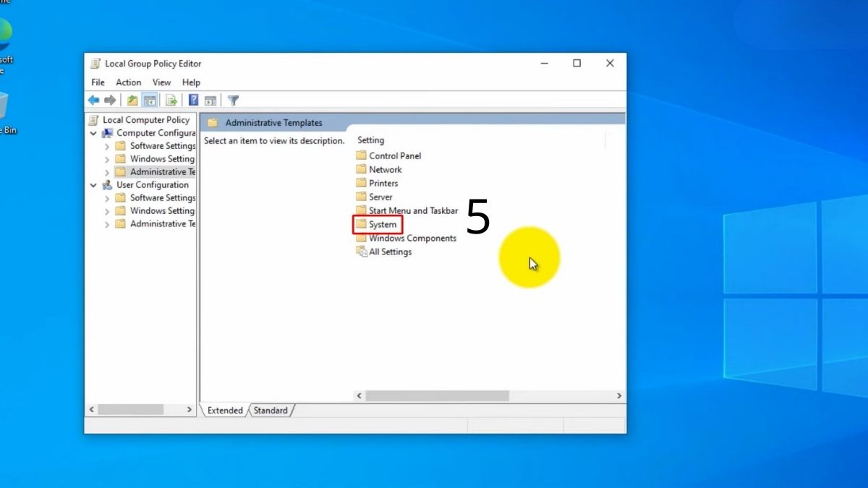Expand Administrative Templates under User Configuration

[107, 224]
